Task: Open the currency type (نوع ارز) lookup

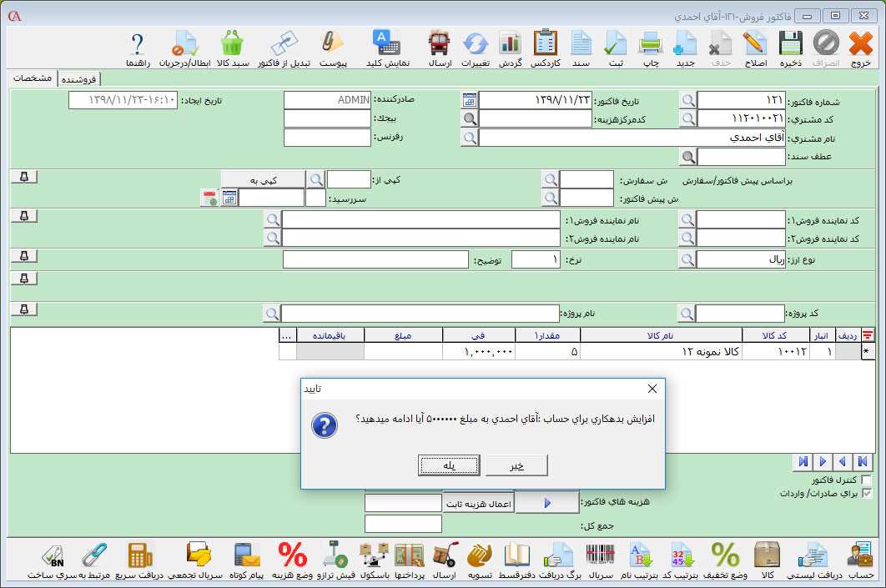Action: [x=687, y=259]
